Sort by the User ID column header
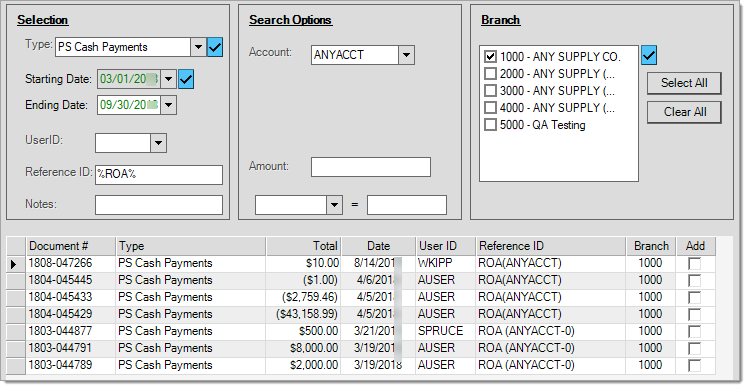The image size is (747, 388). [445, 246]
